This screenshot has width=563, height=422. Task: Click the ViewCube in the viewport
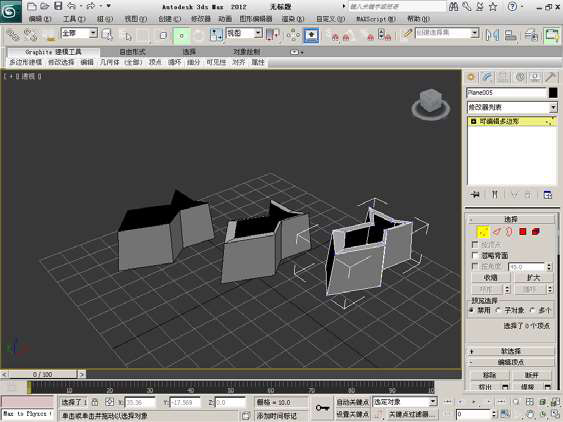pos(430,104)
